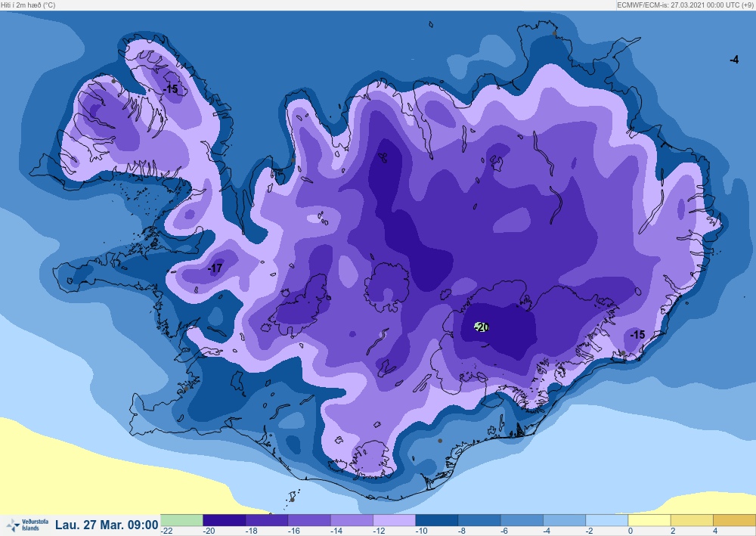Click the -2 legend scale value
The height and width of the screenshot is (536, 756).
click(x=589, y=531)
